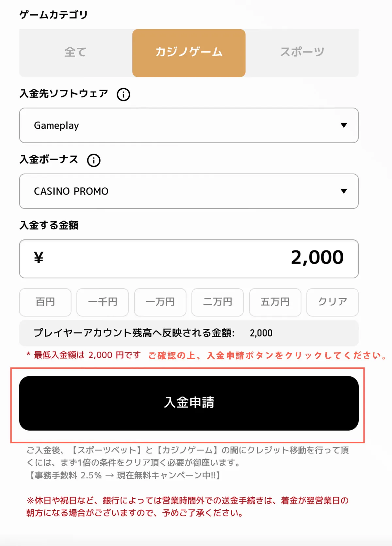Tap the 二万円 quick amount button
The height and width of the screenshot is (546, 392).
218,302
